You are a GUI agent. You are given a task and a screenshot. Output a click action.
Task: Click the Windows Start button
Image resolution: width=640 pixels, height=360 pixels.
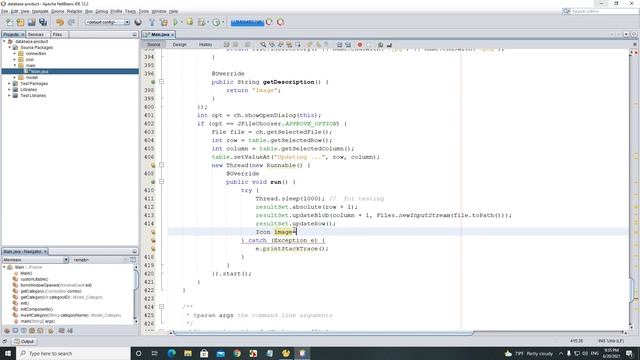click(8, 353)
